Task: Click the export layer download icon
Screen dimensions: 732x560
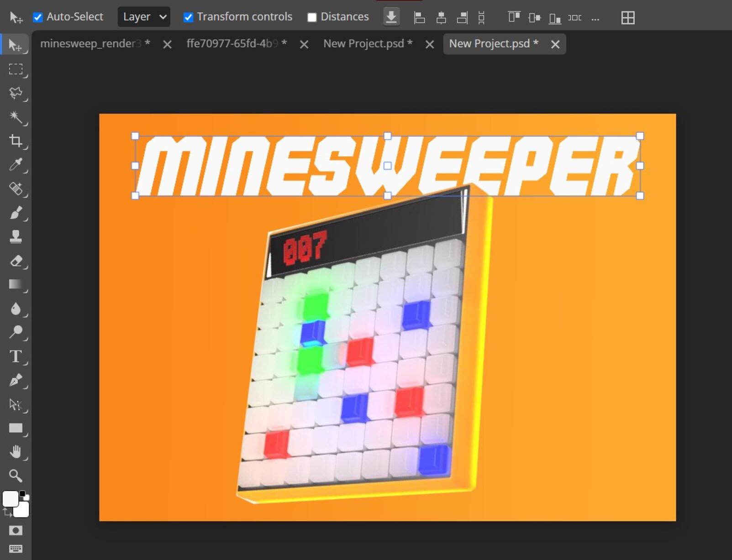Action: click(391, 17)
